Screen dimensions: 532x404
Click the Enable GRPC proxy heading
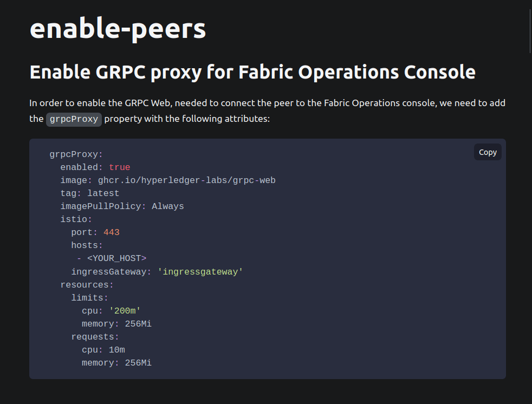252,71
